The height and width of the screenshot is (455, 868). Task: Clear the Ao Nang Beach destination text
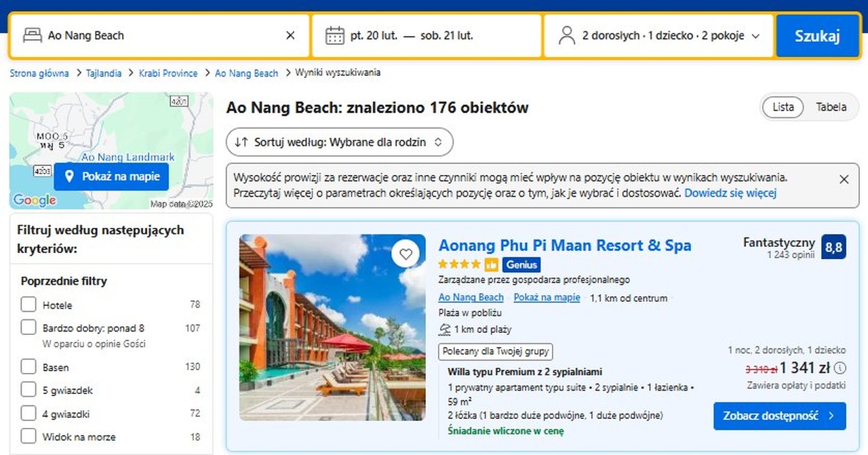point(290,36)
